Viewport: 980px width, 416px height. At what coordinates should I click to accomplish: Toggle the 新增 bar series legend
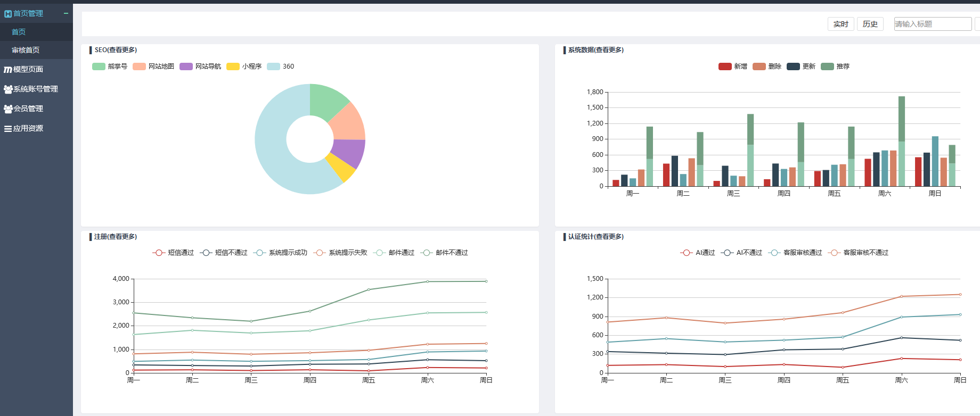coord(733,66)
